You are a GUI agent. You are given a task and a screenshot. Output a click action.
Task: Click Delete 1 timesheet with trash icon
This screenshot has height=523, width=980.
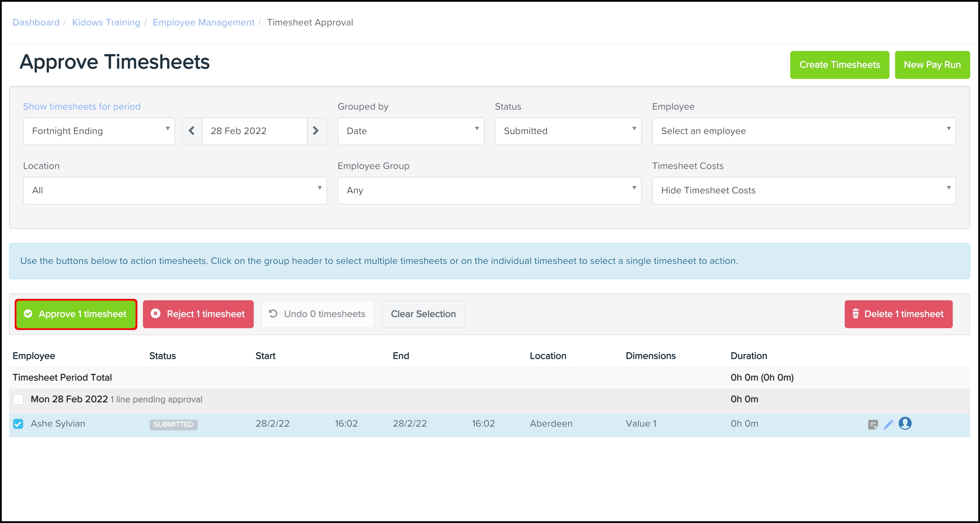pos(898,314)
